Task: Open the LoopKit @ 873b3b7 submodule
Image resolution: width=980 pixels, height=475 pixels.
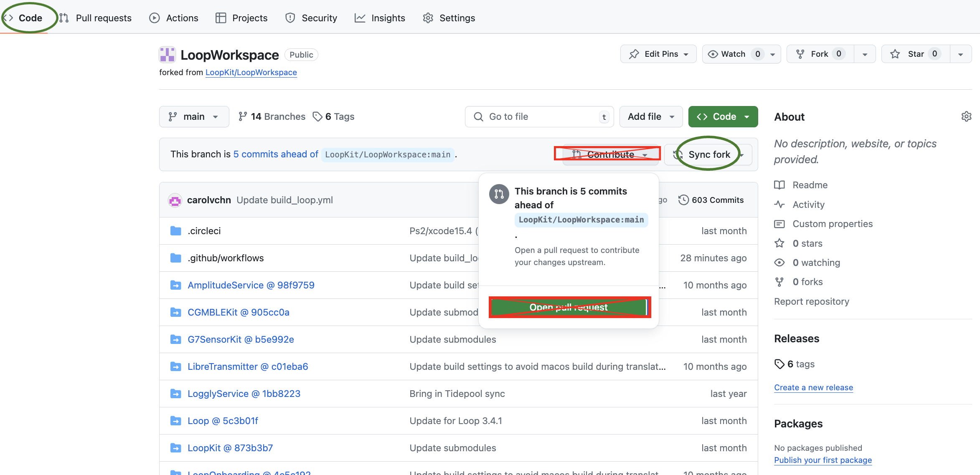Action: [x=230, y=448]
